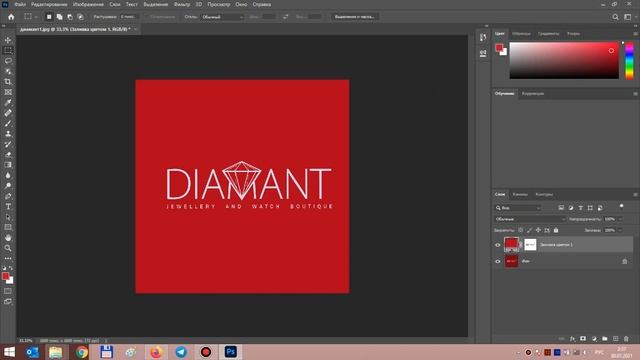The width and height of the screenshot is (640, 360).
Task: Select the Clone Stamp tool
Action: click(8, 133)
